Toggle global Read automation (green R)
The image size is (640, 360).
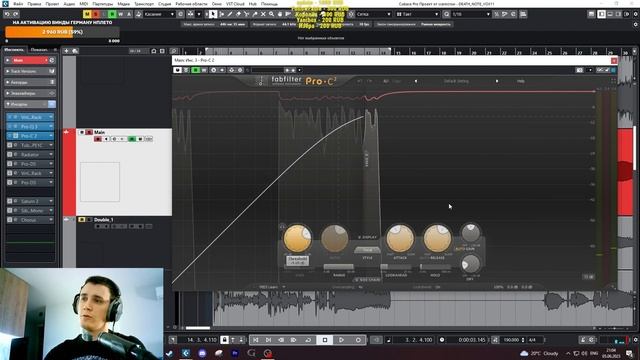click(112, 14)
